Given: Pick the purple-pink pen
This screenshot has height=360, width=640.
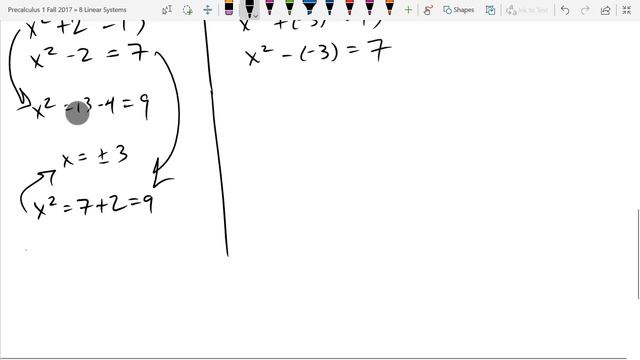Looking at the screenshot, I should pos(369,8).
